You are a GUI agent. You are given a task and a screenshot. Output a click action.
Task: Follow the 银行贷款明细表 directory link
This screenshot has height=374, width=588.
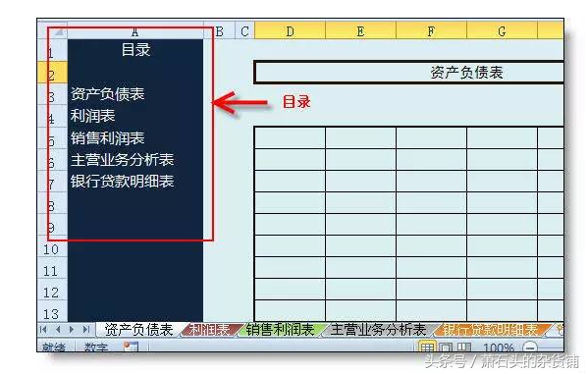(123, 182)
